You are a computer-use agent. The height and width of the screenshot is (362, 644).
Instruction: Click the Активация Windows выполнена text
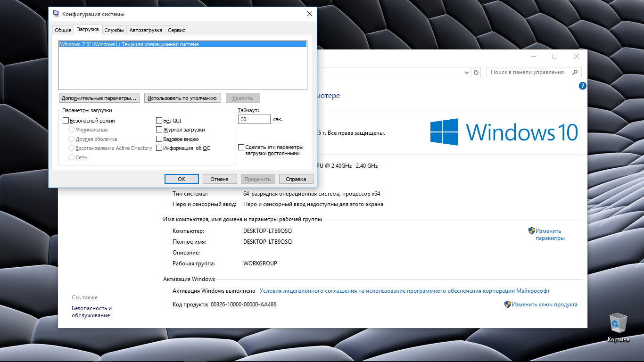point(214,291)
